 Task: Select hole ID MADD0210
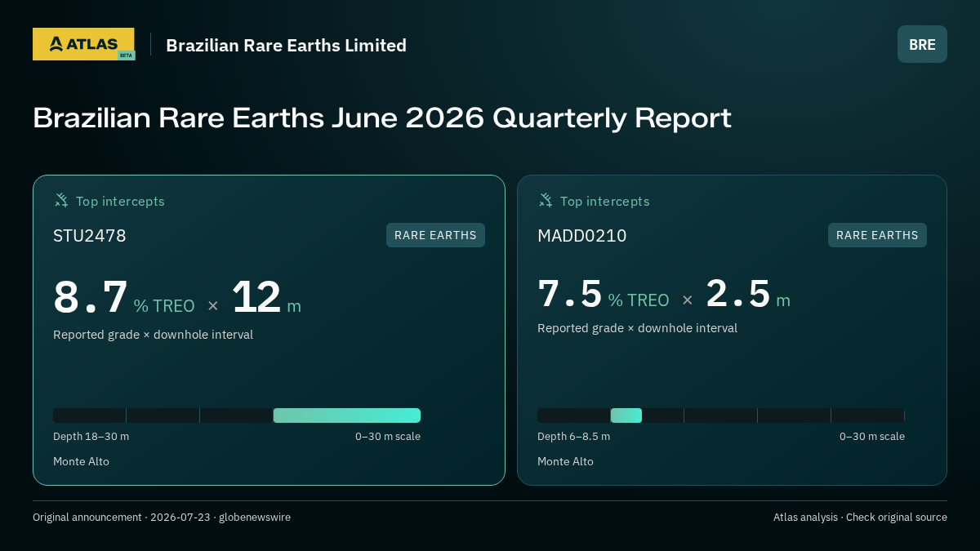pyautogui.click(x=582, y=236)
